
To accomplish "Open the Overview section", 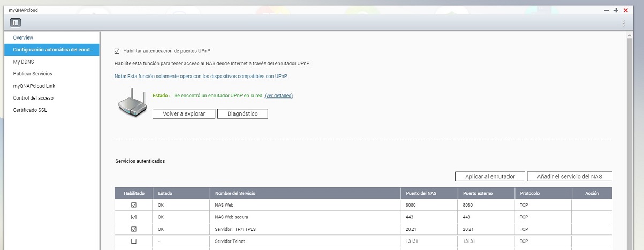I will coord(23,38).
